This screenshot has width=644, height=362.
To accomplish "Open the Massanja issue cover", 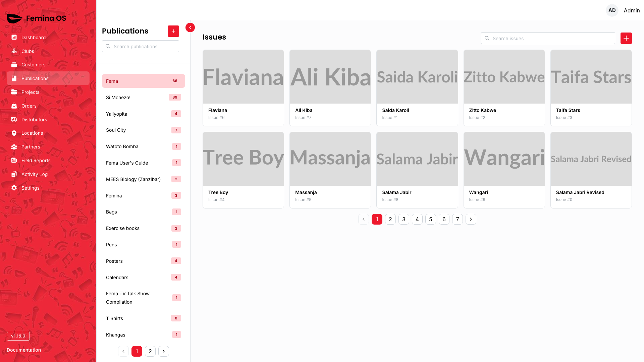I will point(330,159).
